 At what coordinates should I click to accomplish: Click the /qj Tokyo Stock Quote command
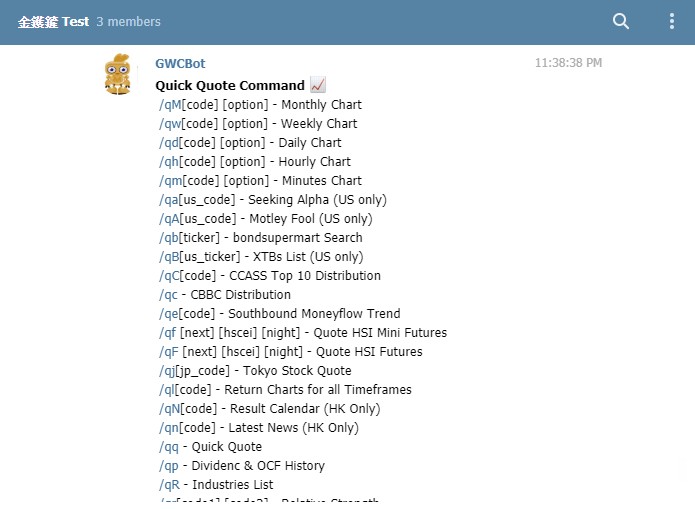[167, 371]
